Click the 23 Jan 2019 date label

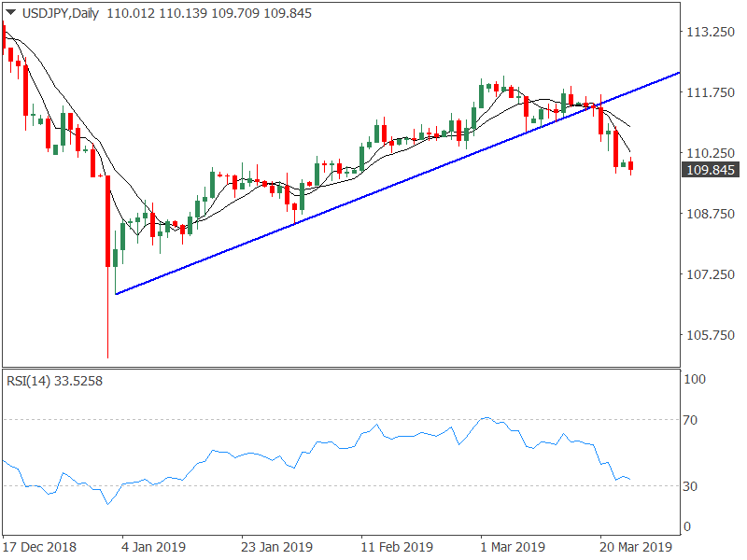pyautogui.click(x=276, y=546)
